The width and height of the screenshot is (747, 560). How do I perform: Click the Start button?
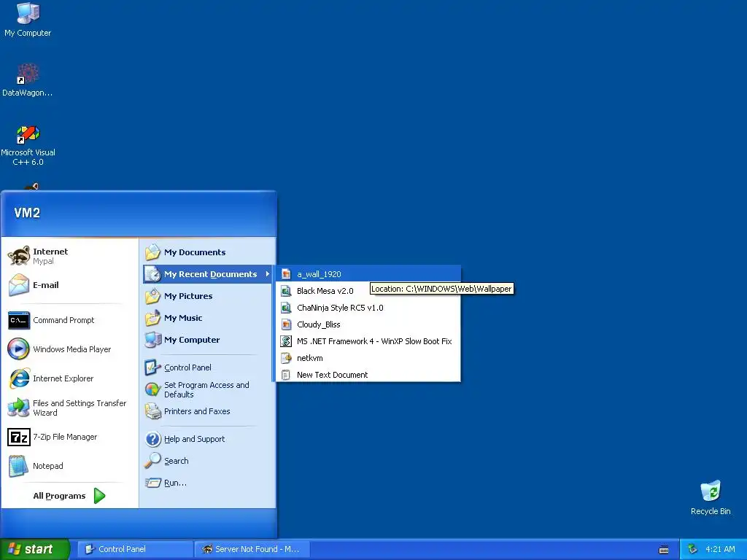[x=34, y=550]
